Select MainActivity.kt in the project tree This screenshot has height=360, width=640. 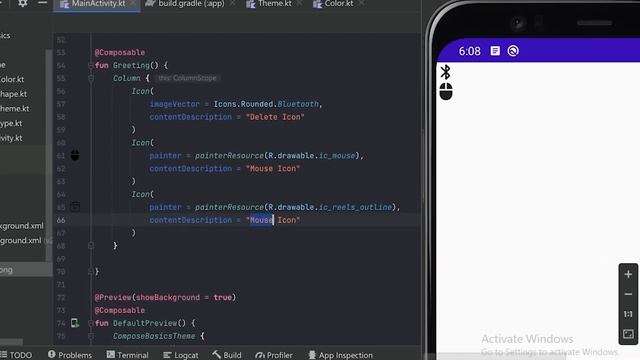tap(11, 138)
